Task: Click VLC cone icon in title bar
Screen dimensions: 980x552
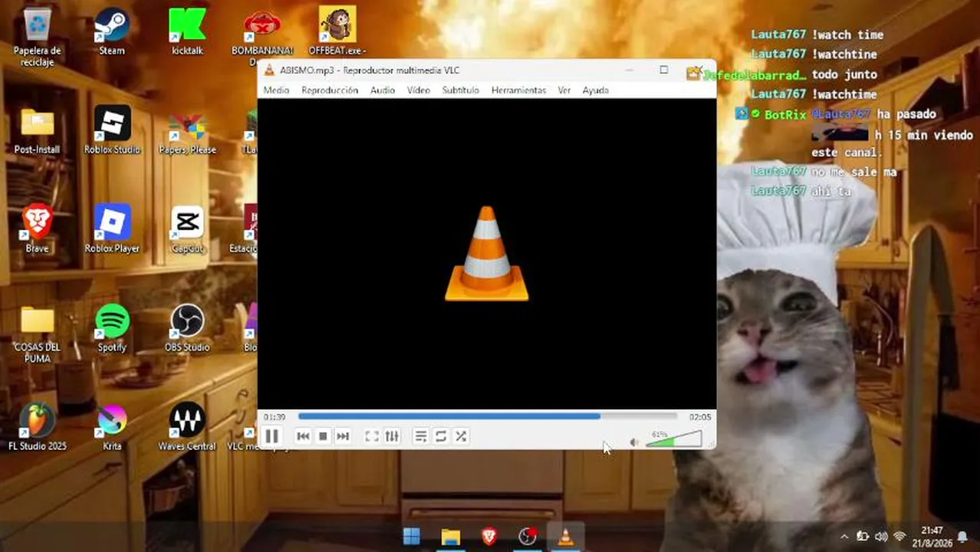Action: pos(269,71)
